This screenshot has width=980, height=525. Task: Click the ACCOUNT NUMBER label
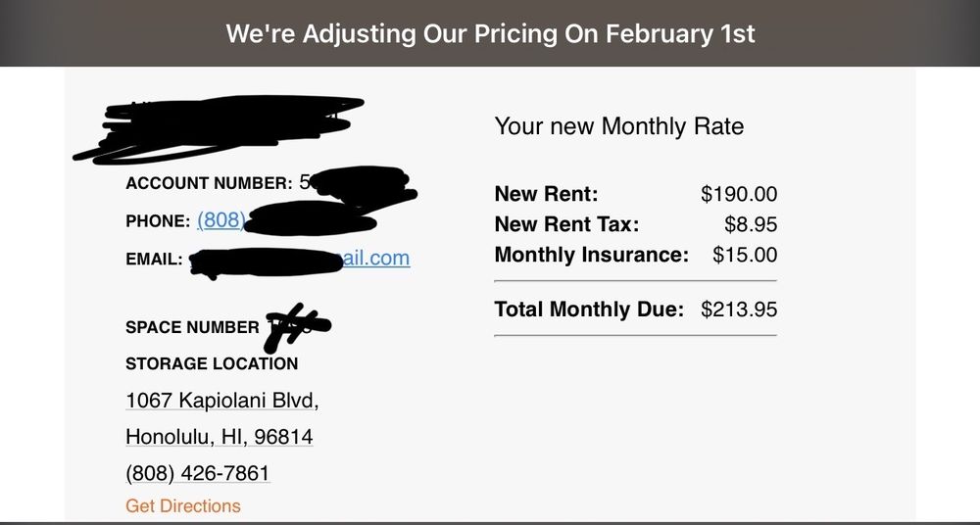click(209, 183)
